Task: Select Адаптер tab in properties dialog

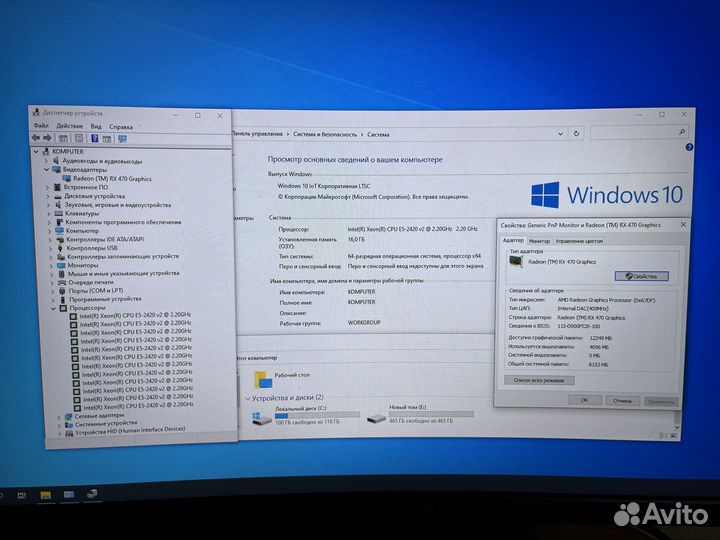Action: pyautogui.click(x=513, y=240)
